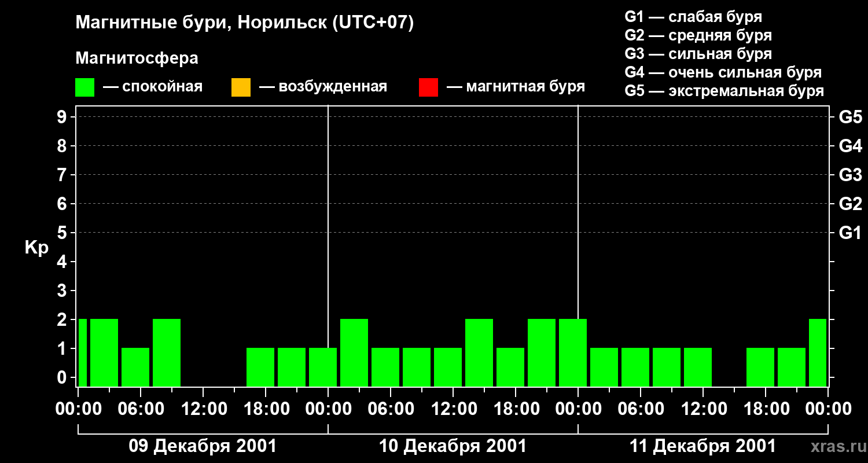This screenshot has width=868, height=463.
Task: Click the '12:00' time label under 09 Декабря
Action: 203,409
